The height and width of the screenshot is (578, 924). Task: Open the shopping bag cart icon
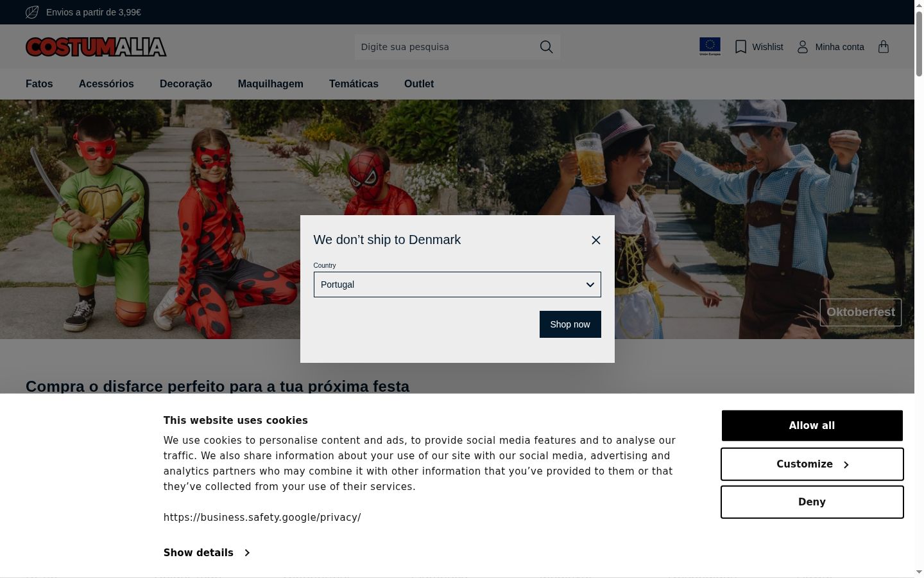pos(884,47)
